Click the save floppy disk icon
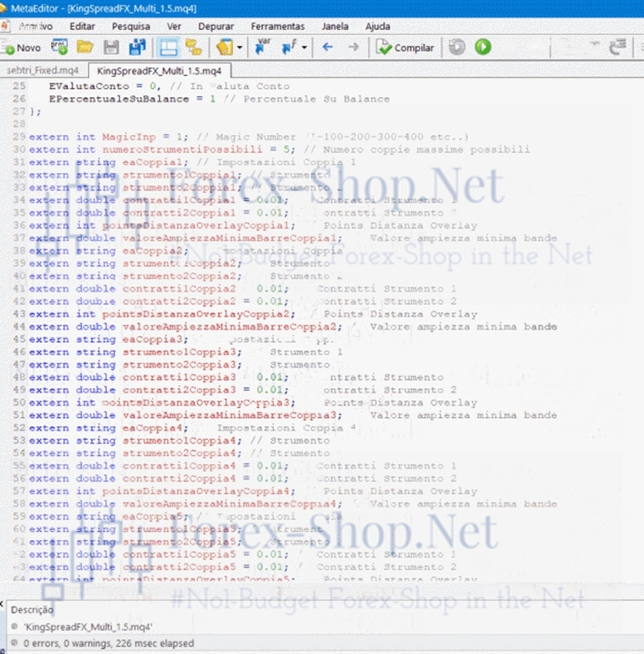Viewport: 644px width, 654px height. (111, 47)
